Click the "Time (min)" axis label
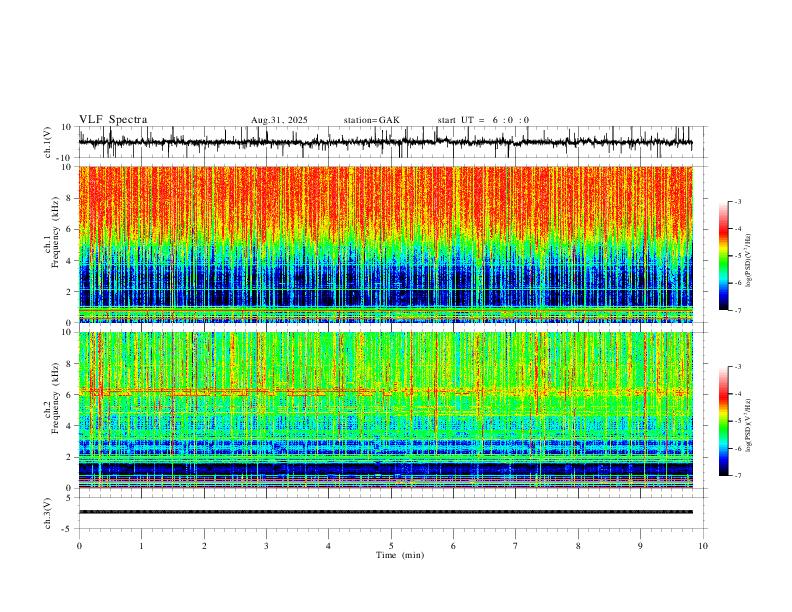The height and width of the screenshot is (612, 792). click(400, 555)
